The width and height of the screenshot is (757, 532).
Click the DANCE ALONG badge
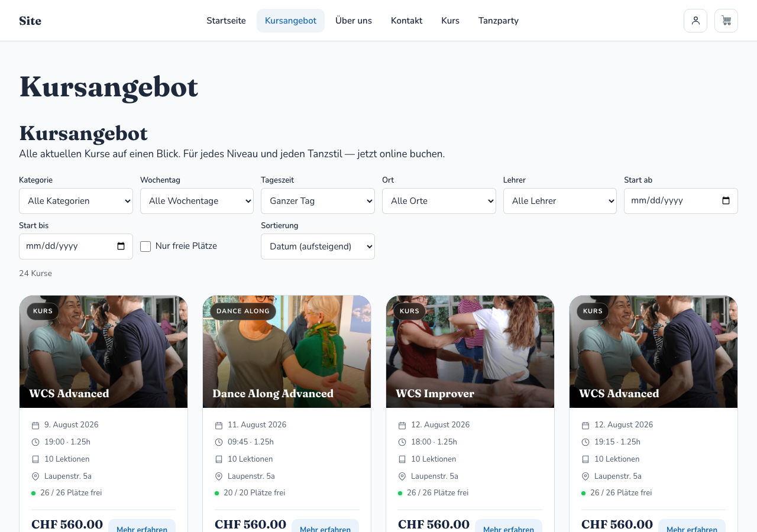(243, 312)
